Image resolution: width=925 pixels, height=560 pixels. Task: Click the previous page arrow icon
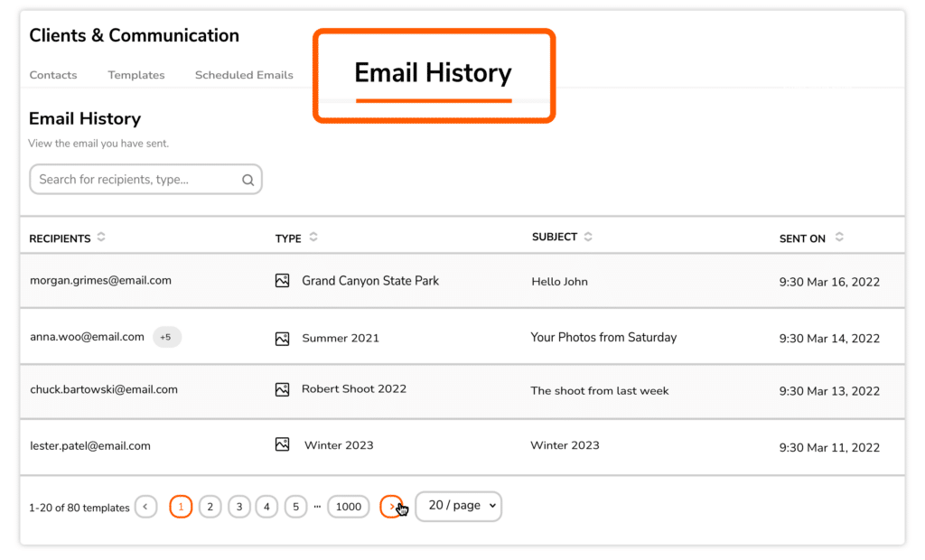145,506
